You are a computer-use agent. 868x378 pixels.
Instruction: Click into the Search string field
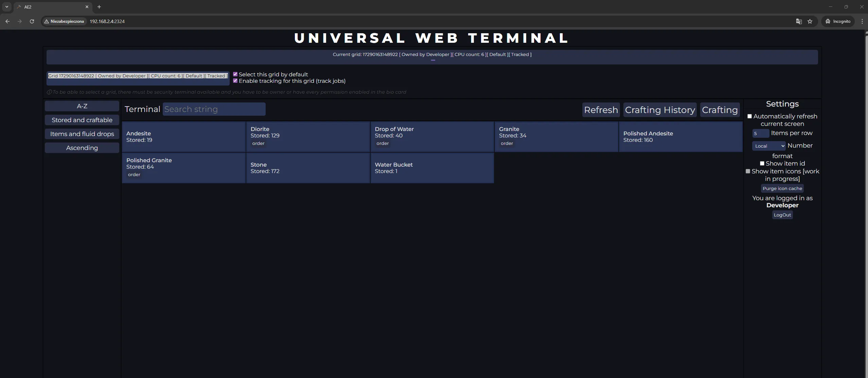click(x=214, y=109)
